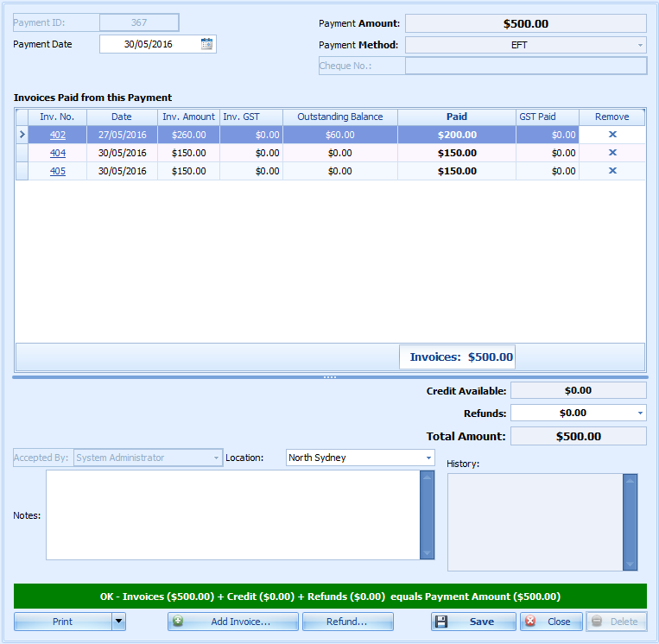This screenshot has height=644, width=659.
Task: Click the History scrollbar down arrow
Action: click(630, 565)
